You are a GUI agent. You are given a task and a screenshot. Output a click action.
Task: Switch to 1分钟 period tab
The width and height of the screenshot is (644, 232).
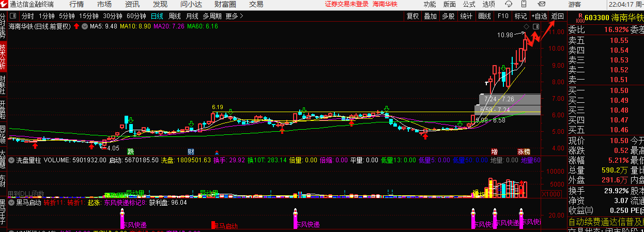(x=47, y=16)
